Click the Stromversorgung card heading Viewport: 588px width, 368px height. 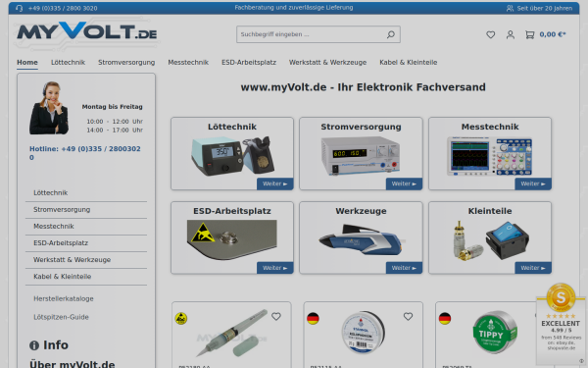(361, 127)
